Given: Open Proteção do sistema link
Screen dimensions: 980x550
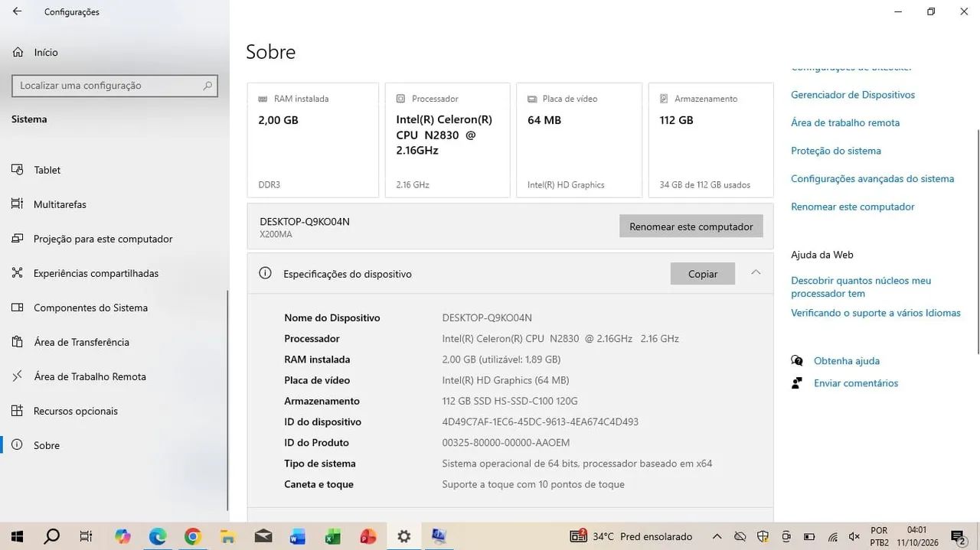Looking at the screenshot, I should pos(836,151).
